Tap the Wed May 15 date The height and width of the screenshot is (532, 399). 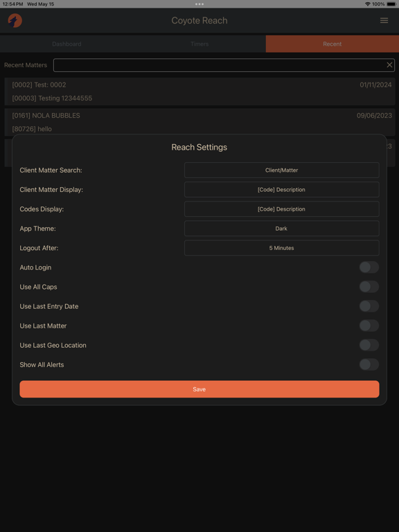(40, 4)
